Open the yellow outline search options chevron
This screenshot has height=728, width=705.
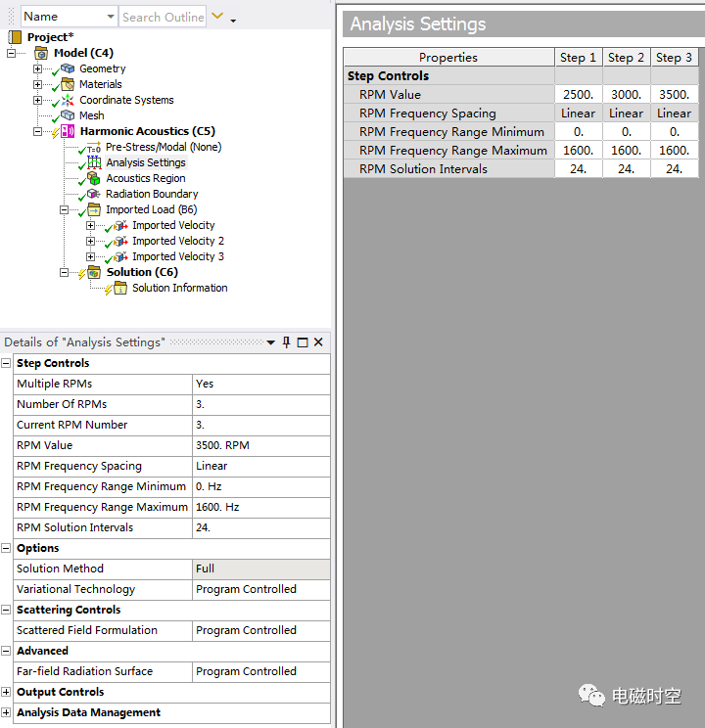(x=217, y=16)
